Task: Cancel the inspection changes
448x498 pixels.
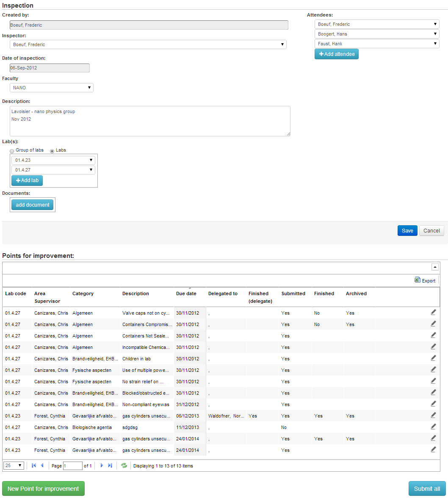Action: [431, 230]
